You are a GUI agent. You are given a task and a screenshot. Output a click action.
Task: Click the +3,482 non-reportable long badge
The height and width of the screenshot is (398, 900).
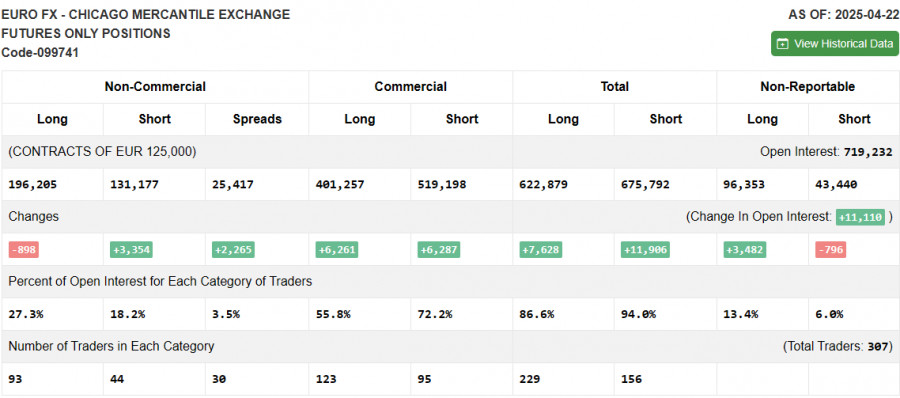click(x=744, y=250)
